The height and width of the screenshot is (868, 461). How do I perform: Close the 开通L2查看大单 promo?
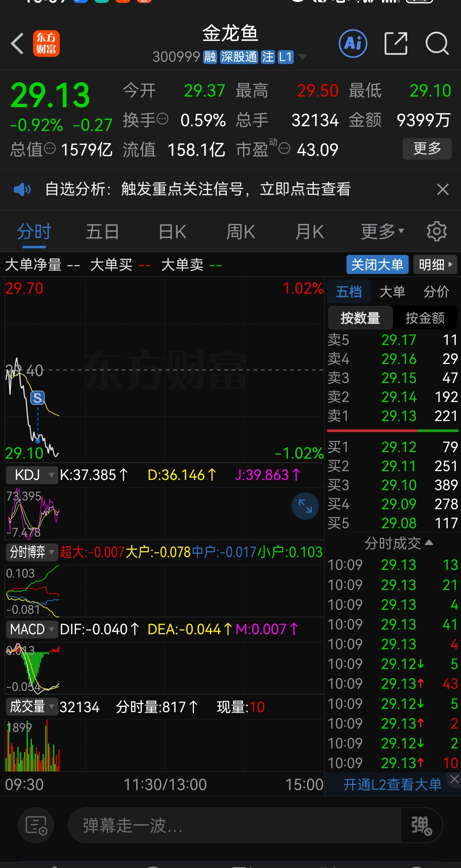(454, 779)
